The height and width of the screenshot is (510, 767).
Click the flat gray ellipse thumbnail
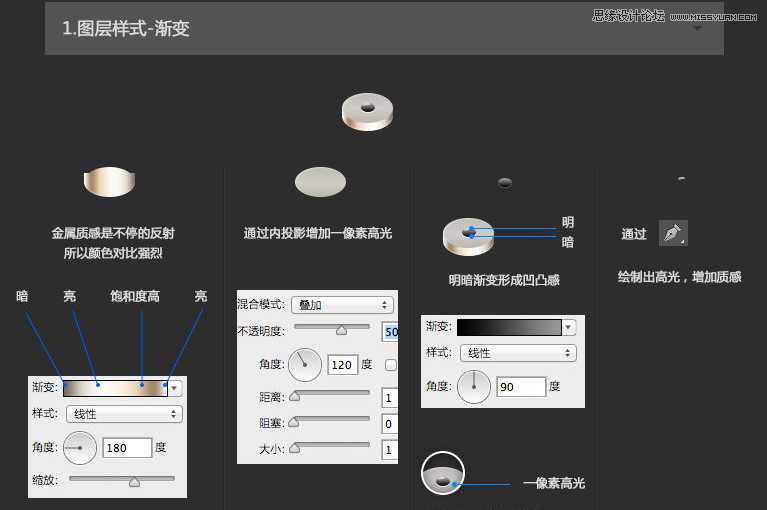(x=320, y=182)
